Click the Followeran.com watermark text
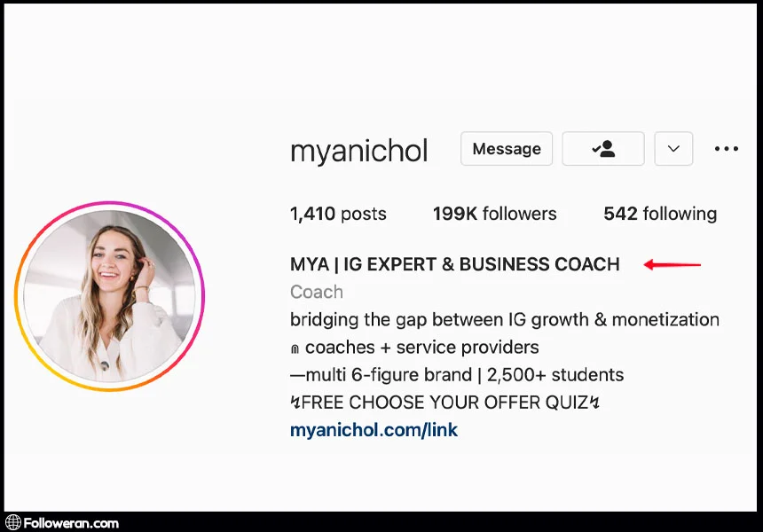This screenshot has height=532, width=763. pyautogui.click(x=71, y=523)
